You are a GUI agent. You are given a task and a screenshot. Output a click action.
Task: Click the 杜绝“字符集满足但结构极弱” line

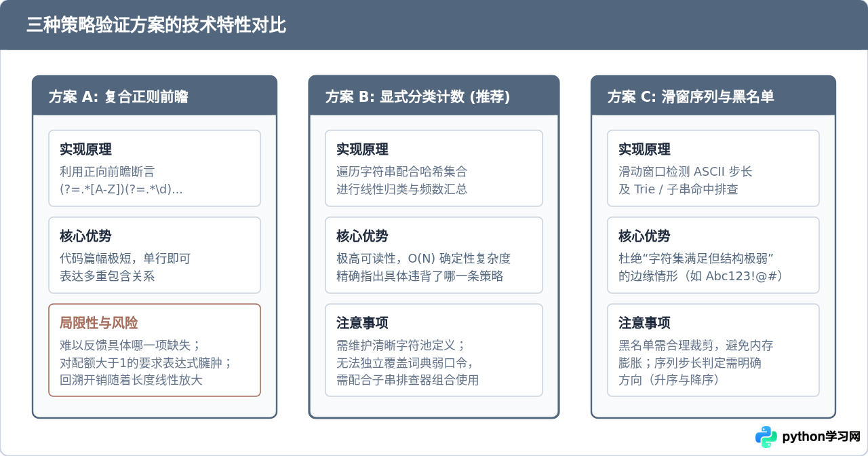click(x=696, y=259)
